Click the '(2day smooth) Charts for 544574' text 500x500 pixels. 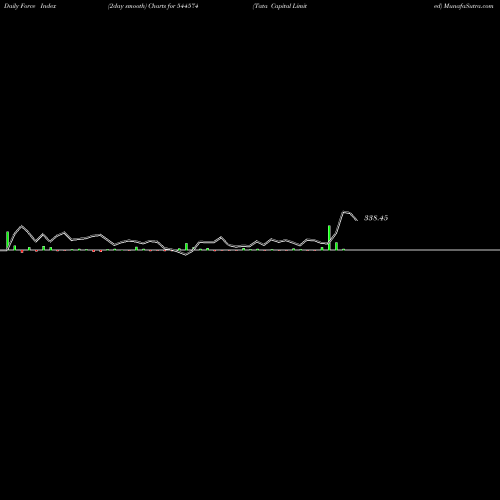pos(153,6)
